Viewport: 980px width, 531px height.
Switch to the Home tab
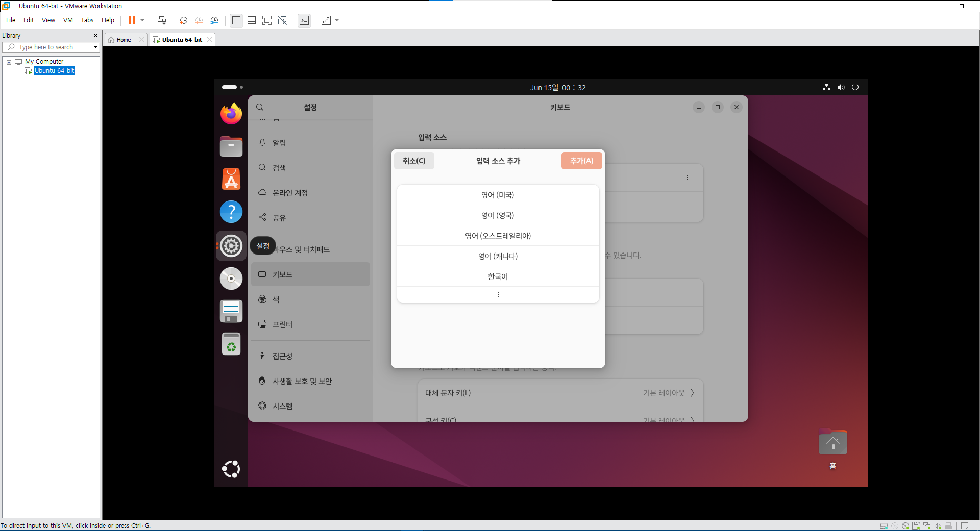124,40
